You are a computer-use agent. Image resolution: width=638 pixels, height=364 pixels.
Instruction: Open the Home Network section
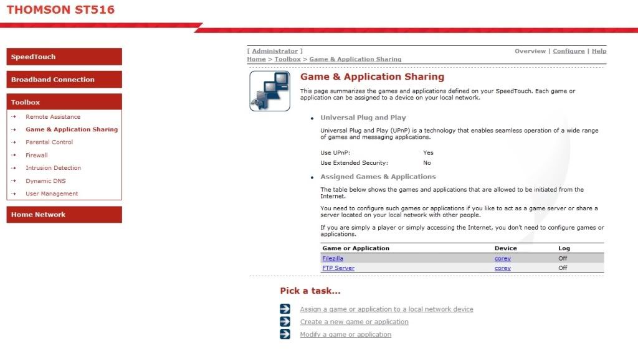[64, 215]
